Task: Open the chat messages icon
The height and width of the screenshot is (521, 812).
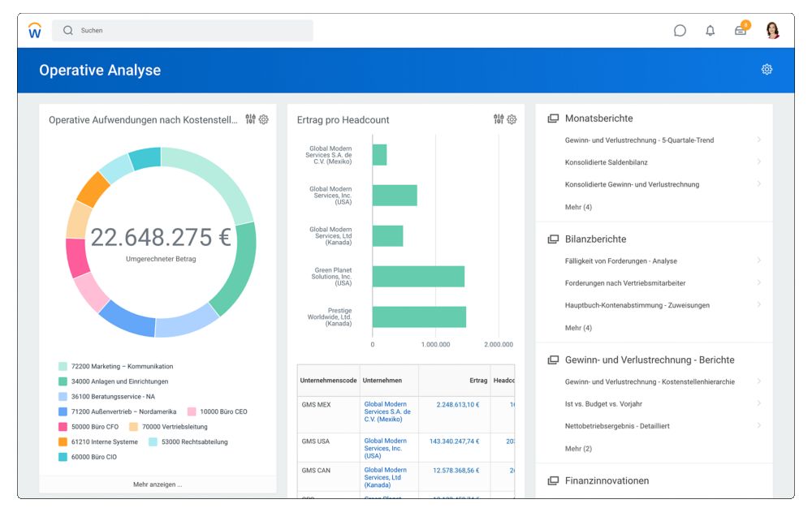Action: tap(680, 31)
